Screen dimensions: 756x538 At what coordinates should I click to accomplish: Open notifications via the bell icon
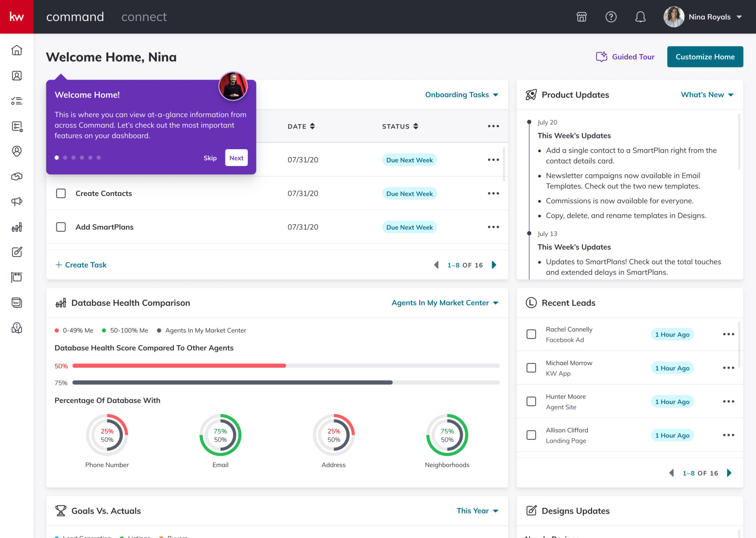(640, 17)
